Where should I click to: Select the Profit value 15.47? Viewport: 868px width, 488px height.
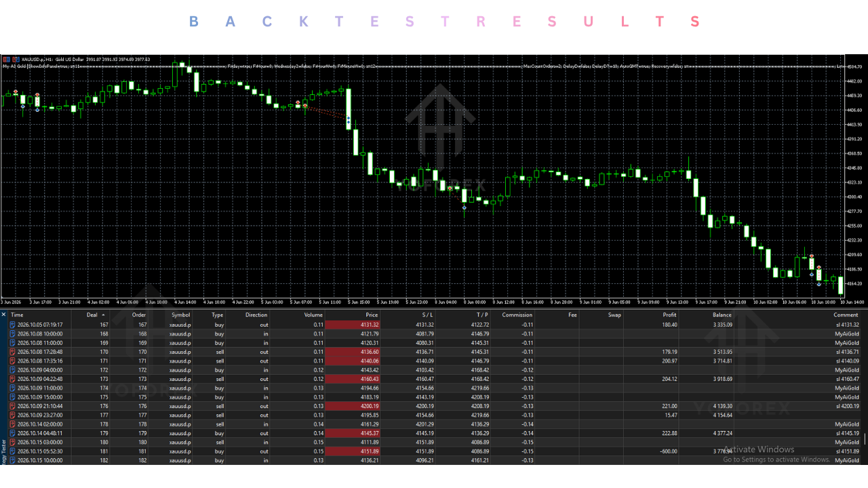pos(671,415)
